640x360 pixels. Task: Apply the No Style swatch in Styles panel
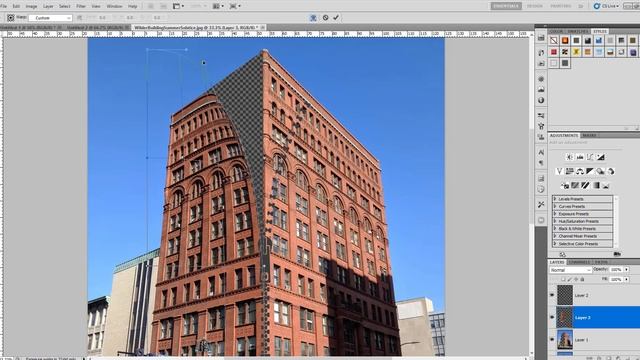pyautogui.click(x=553, y=40)
